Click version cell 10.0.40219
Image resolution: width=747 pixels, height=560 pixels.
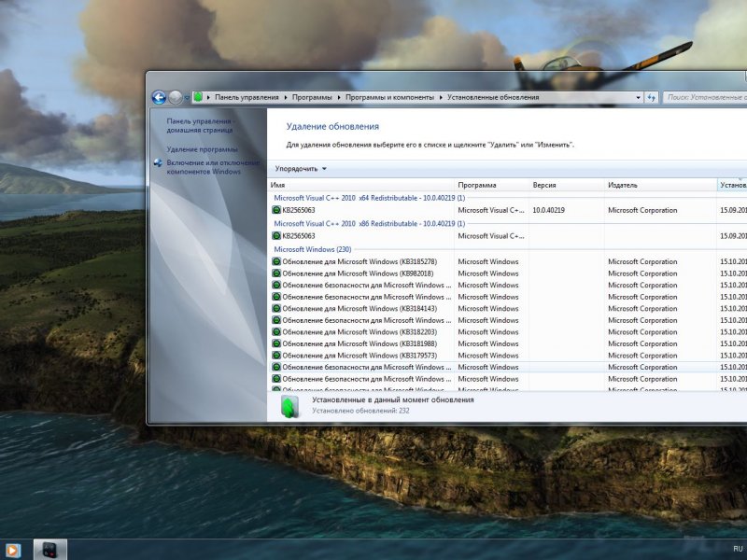(x=549, y=210)
